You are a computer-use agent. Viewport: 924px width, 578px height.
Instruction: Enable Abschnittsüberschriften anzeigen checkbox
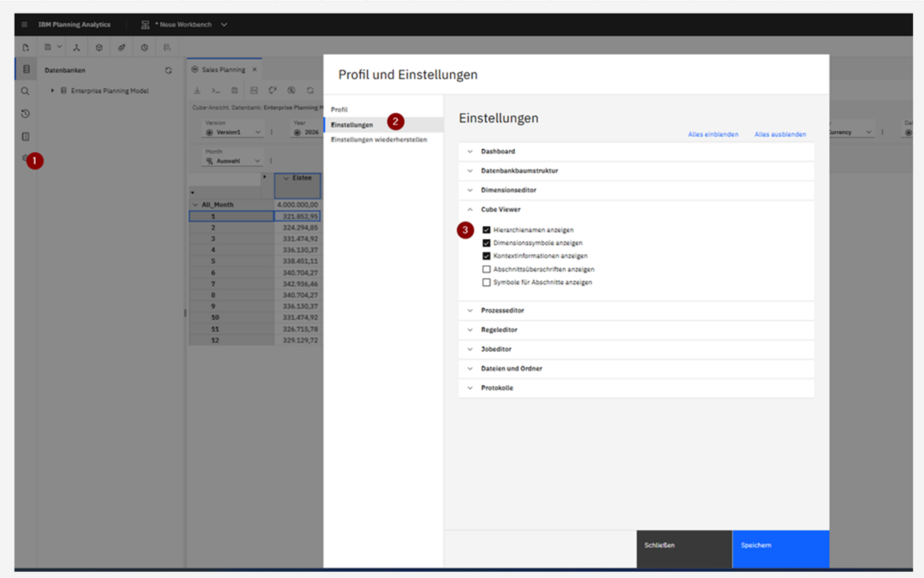coord(486,269)
